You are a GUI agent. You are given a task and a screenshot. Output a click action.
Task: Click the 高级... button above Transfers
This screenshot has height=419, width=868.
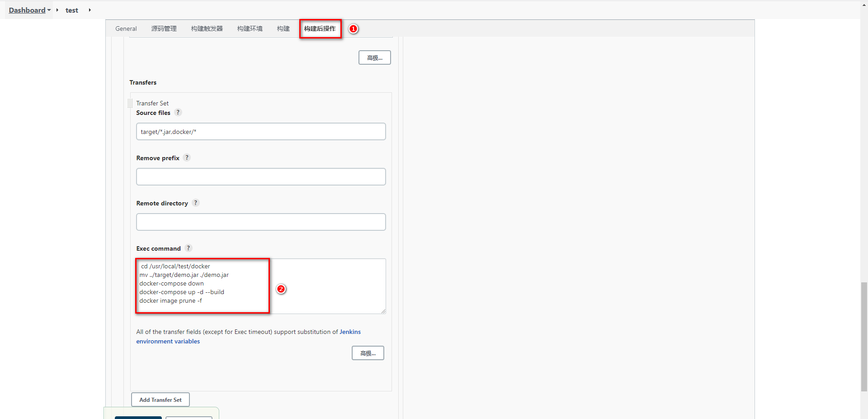pos(375,57)
